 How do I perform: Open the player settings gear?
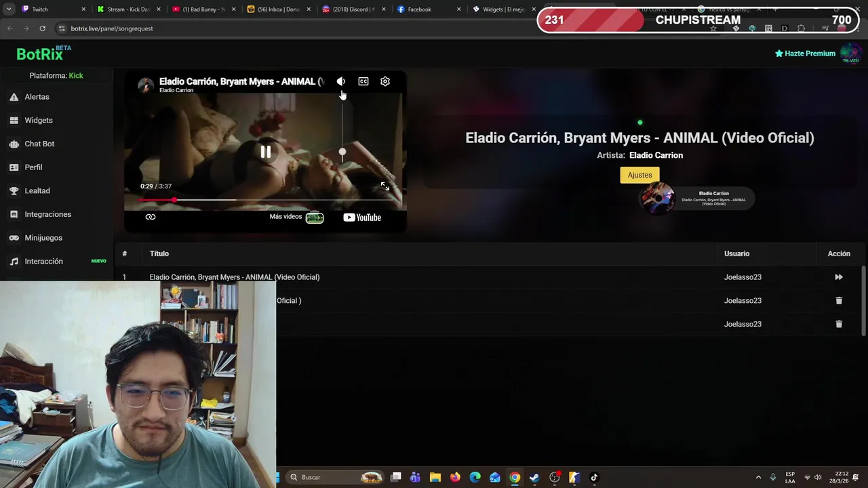coord(385,81)
